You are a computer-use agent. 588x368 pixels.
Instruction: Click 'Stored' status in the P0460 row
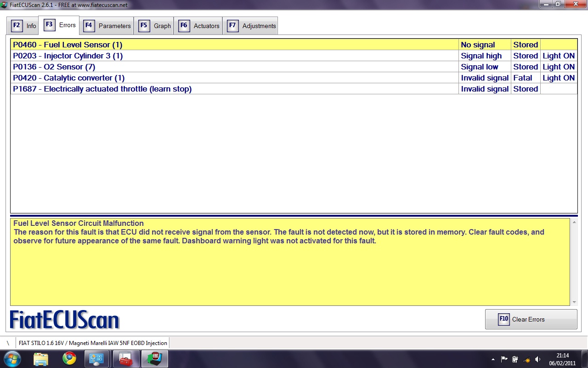coord(526,45)
